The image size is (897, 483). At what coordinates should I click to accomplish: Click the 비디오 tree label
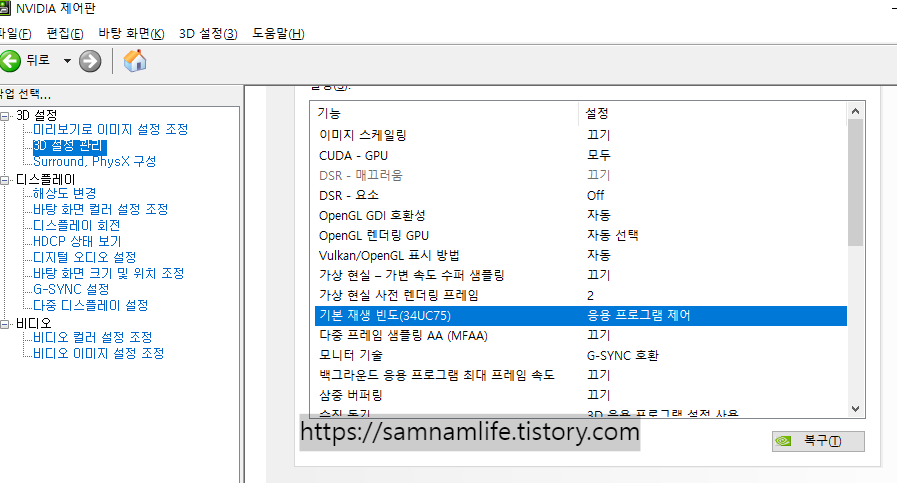tap(33, 324)
